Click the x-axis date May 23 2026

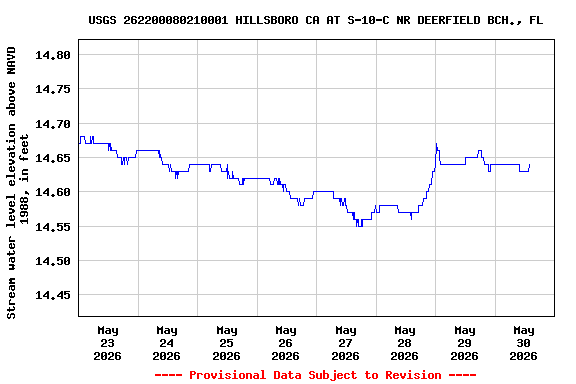click(x=107, y=343)
